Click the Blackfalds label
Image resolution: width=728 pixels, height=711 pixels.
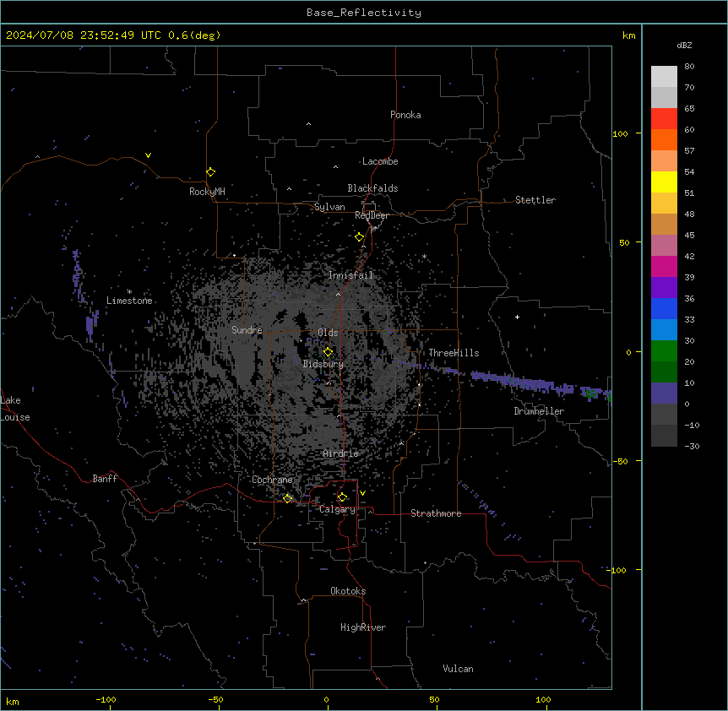[372, 188]
